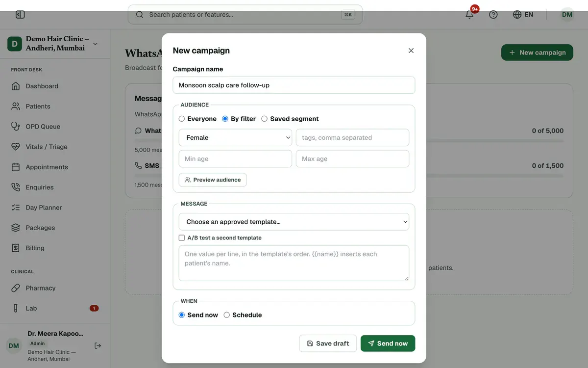
Task: Click the Vitals / Triage heartbeat icon
Action: point(16,147)
